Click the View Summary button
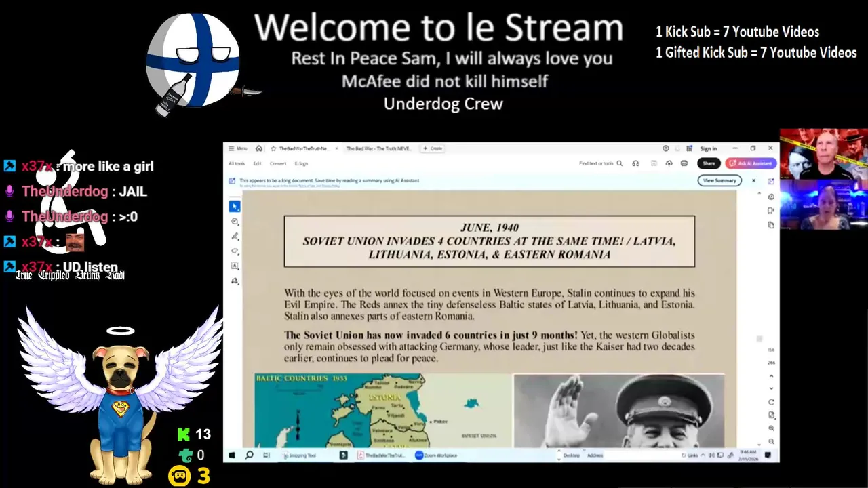This screenshot has width=868, height=488. pos(719,180)
